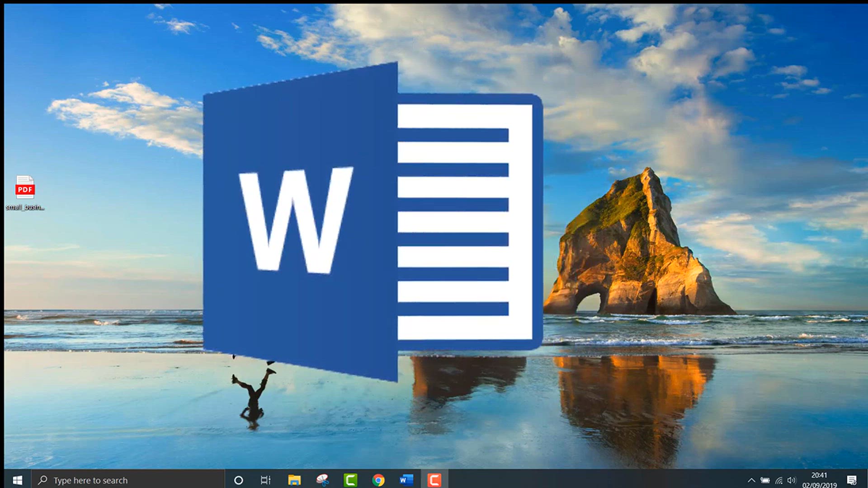The height and width of the screenshot is (488, 868).
Task: Open the Snipping Tool taskbar icon
Action: 322,480
